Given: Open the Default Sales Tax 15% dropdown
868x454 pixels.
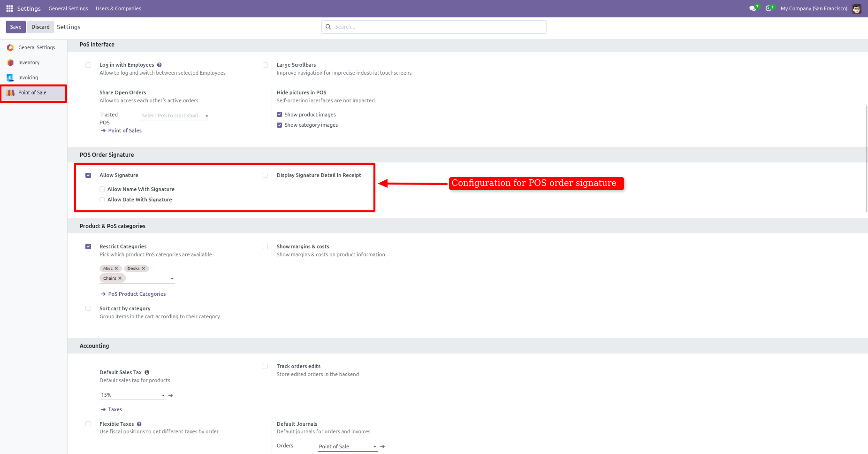Looking at the screenshot, I should [133, 395].
